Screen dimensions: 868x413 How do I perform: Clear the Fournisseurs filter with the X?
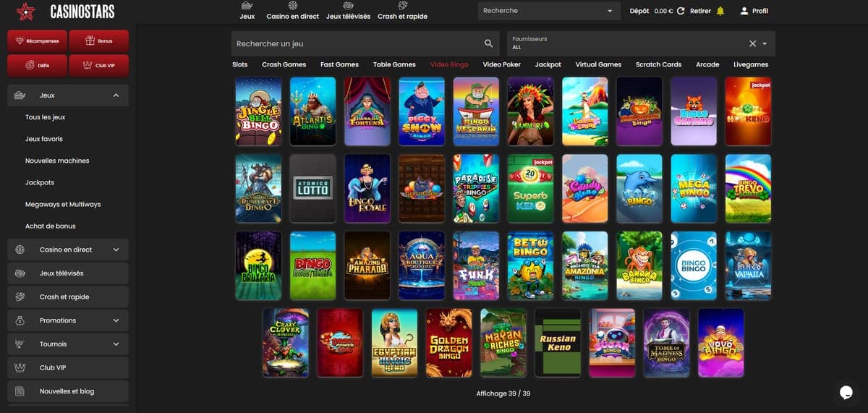[752, 43]
